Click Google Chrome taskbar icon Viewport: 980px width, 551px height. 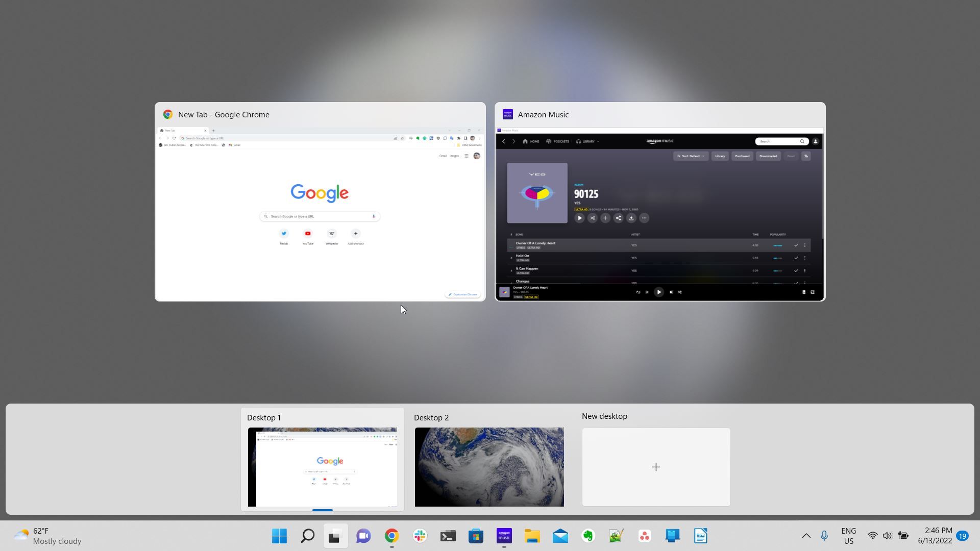391,536
